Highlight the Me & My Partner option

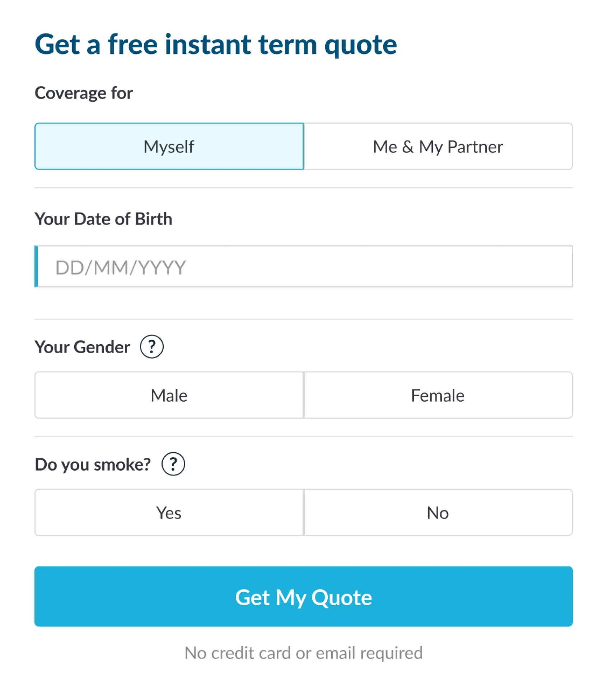[x=438, y=146]
